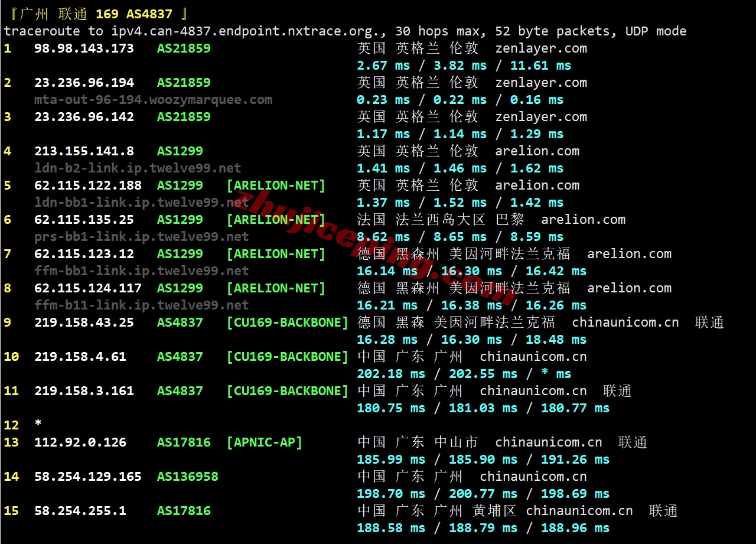Click hostname ldn-b2-link.ip.twelve99.net
This screenshot has height=544, width=756.
click(138, 168)
